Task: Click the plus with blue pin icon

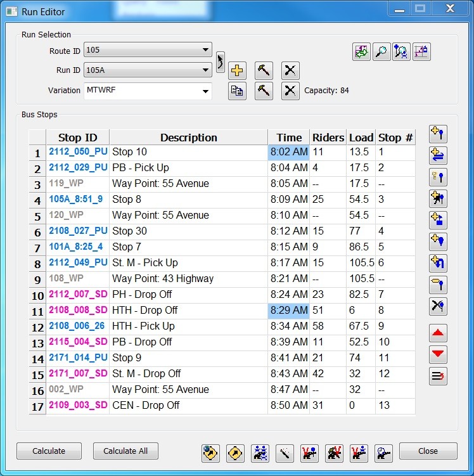Action: 438,134
